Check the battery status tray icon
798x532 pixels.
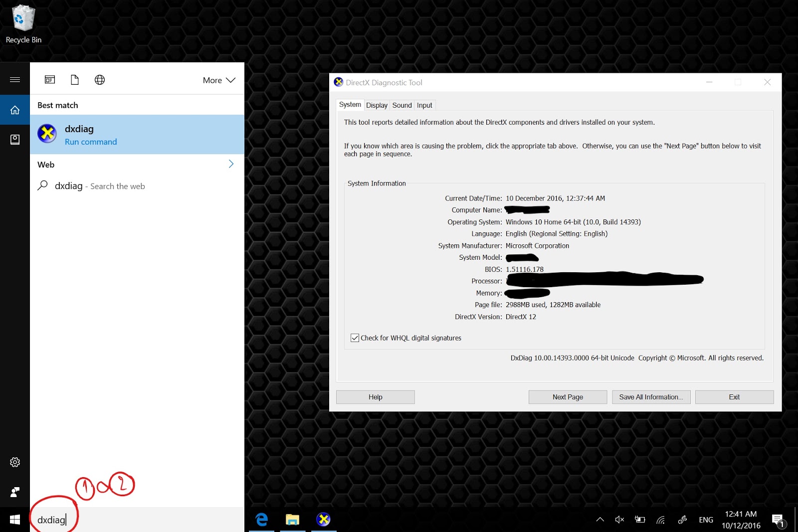click(640, 520)
